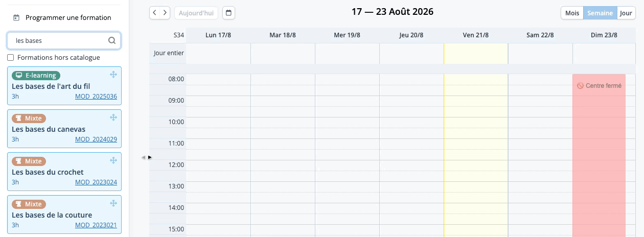Select the Semaine view
The width and height of the screenshot is (644, 237).
pyautogui.click(x=600, y=13)
